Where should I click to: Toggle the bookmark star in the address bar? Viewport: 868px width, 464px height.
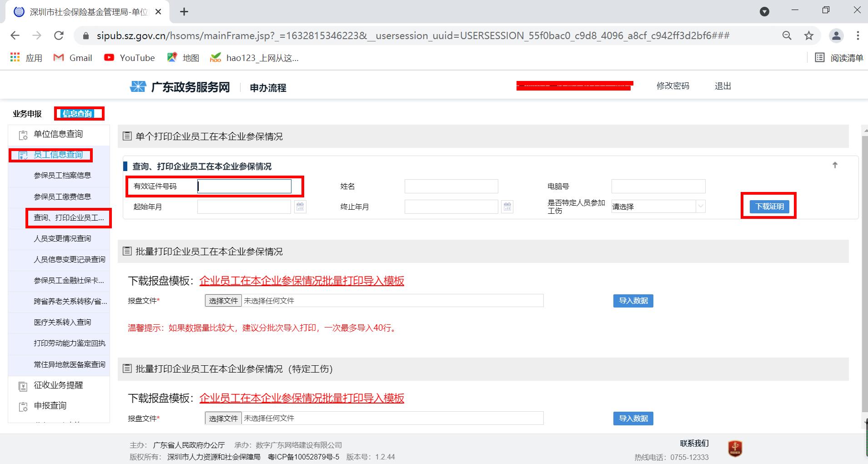(809, 35)
